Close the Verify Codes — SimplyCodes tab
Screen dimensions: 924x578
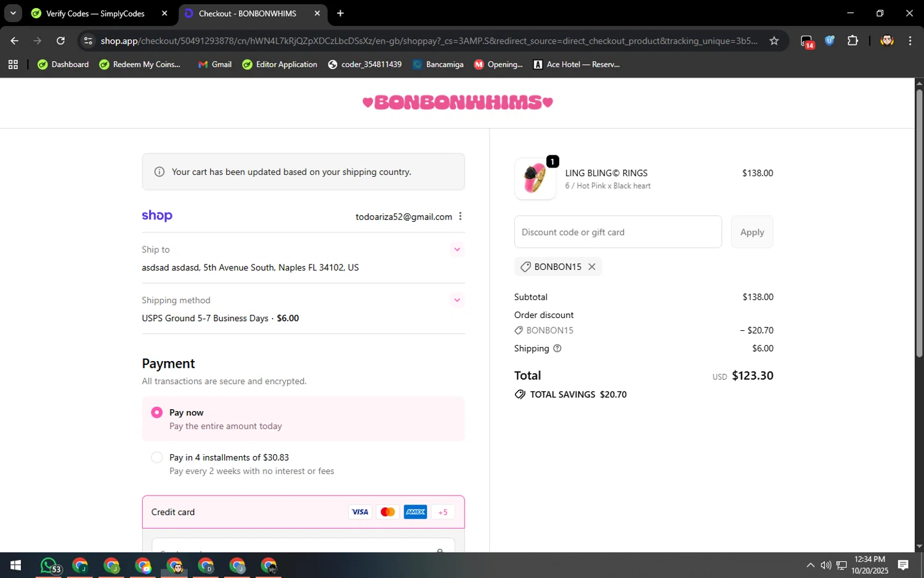click(164, 14)
